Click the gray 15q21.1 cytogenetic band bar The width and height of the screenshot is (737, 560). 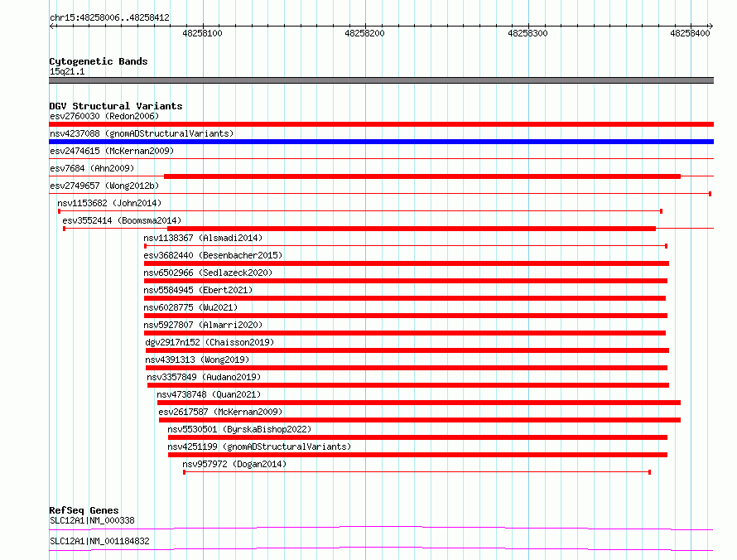381,80
